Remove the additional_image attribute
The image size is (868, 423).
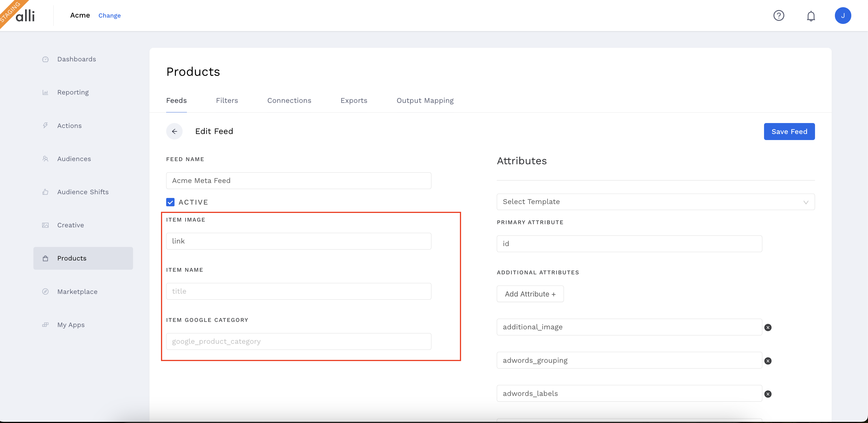767,327
